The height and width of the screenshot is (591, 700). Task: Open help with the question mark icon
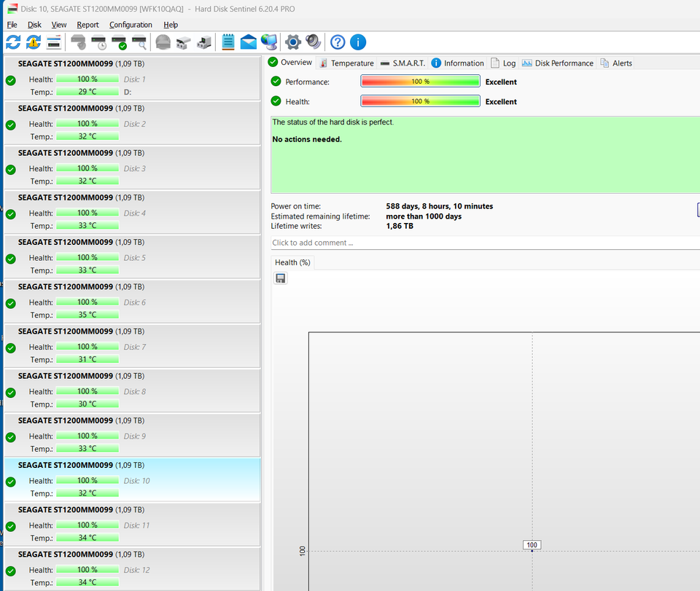tap(338, 42)
